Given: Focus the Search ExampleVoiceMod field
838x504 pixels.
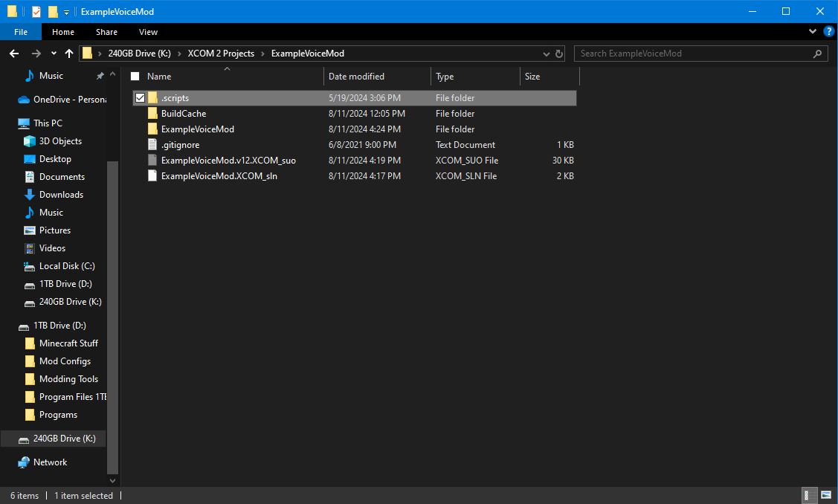Looking at the screenshot, I should point(700,54).
